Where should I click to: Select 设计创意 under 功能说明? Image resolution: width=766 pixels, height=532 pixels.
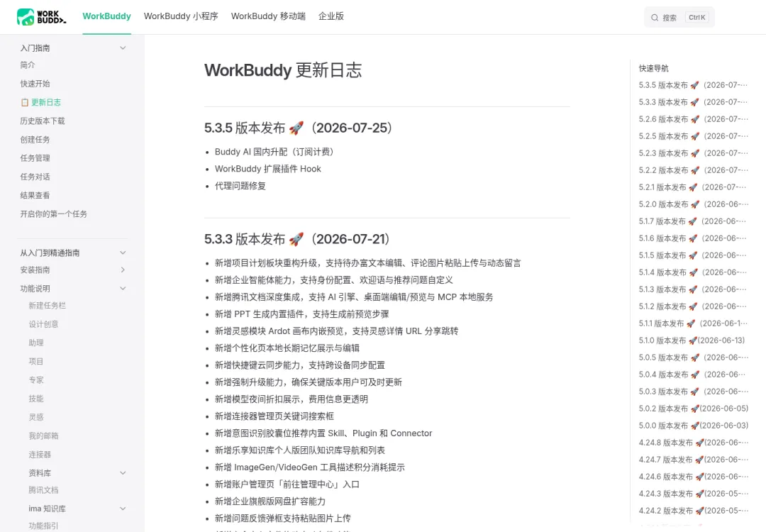43,324
